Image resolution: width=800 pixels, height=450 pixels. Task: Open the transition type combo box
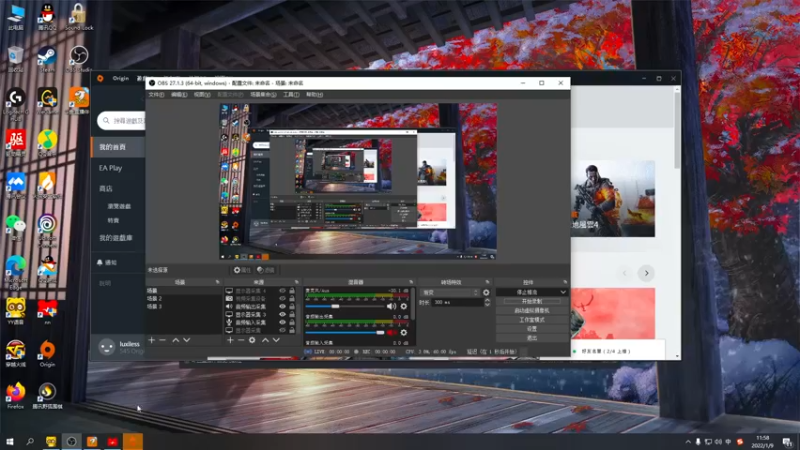click(x=450, y=292)
